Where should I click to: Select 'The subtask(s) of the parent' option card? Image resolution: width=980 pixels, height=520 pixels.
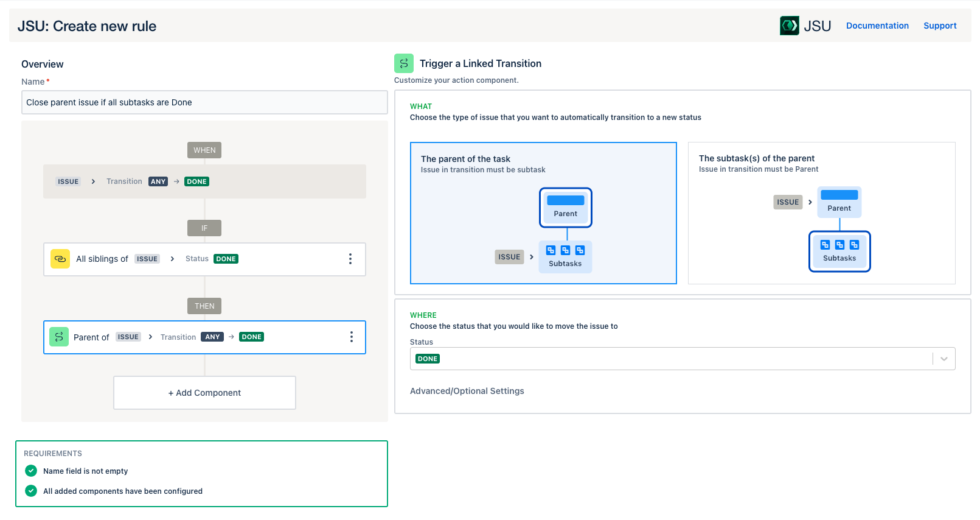coord(821,213)
